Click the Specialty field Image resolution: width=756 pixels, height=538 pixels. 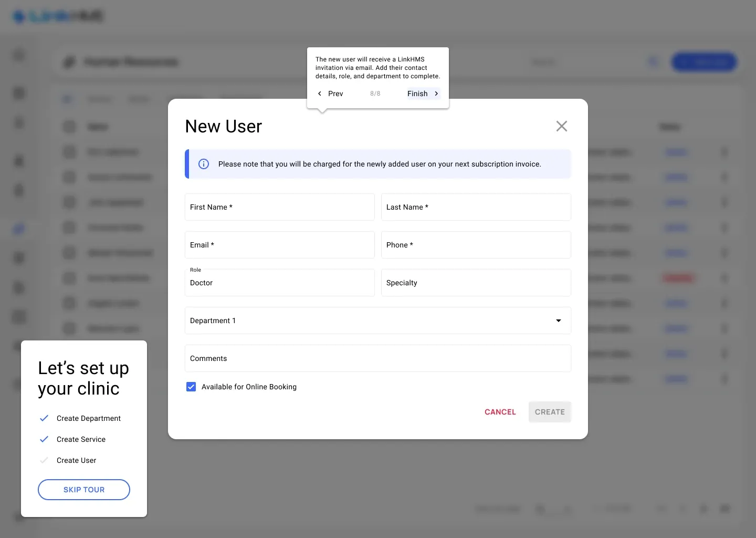coord(476,283)
